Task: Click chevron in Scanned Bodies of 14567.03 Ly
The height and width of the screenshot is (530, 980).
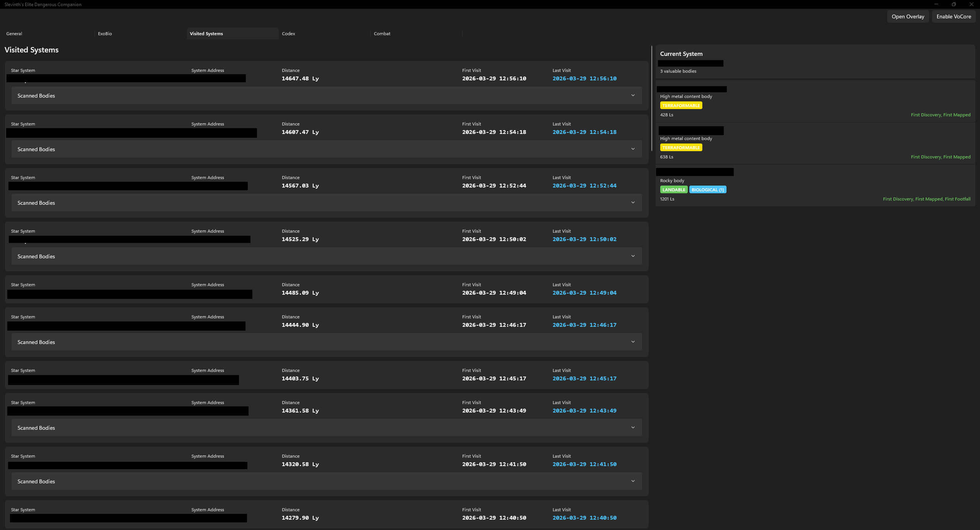Action: [x=633, y=202]
